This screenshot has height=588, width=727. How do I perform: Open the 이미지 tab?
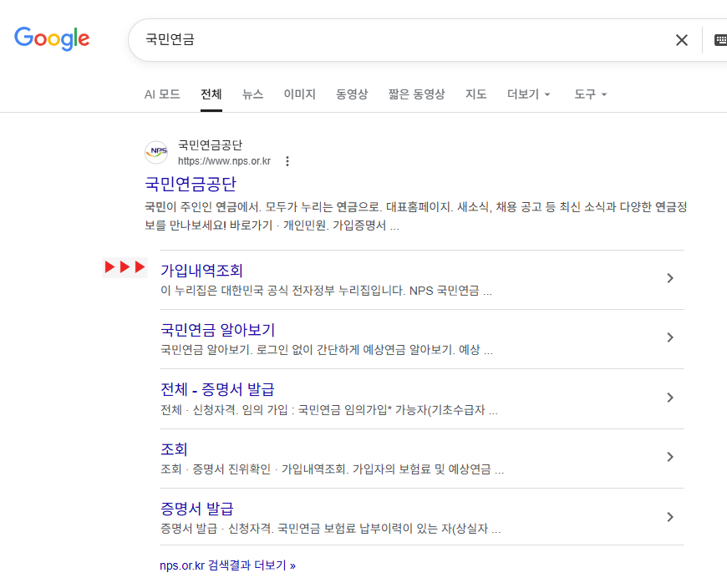[299, 94]
